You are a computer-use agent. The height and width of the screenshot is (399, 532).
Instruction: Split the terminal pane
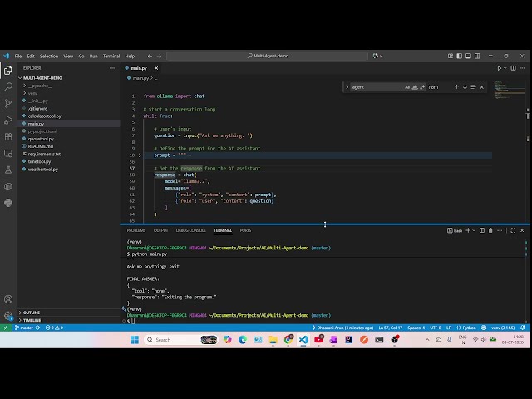482,230
